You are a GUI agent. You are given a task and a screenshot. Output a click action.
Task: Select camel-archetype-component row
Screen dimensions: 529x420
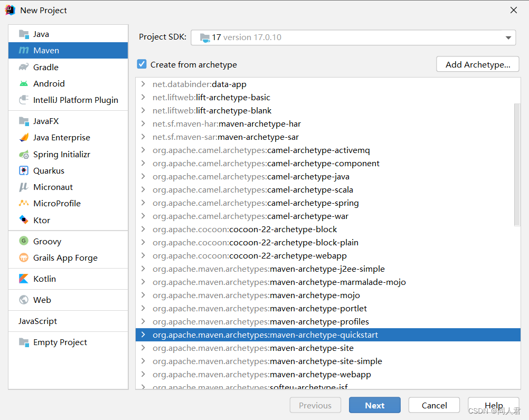(328, 163)
